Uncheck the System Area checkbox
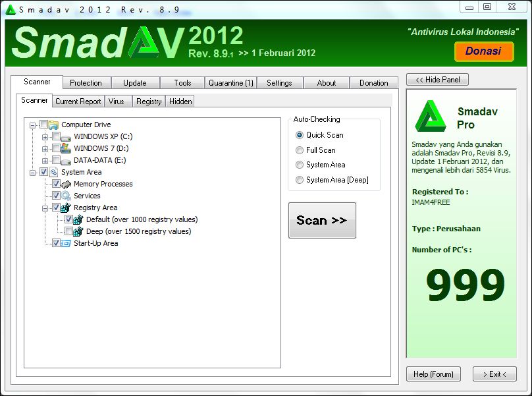 [x=43, y=172]
